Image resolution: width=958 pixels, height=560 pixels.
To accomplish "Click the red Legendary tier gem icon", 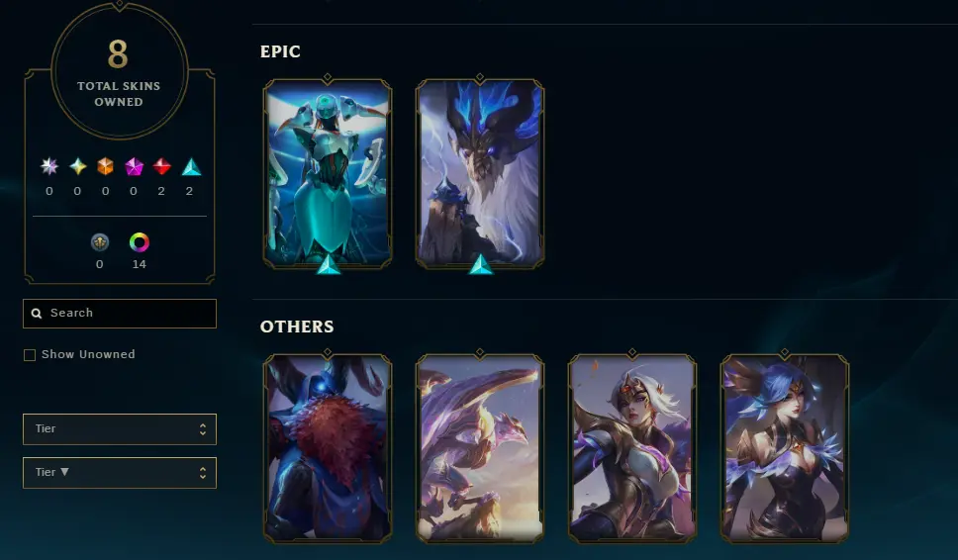I will pos(161,166).
